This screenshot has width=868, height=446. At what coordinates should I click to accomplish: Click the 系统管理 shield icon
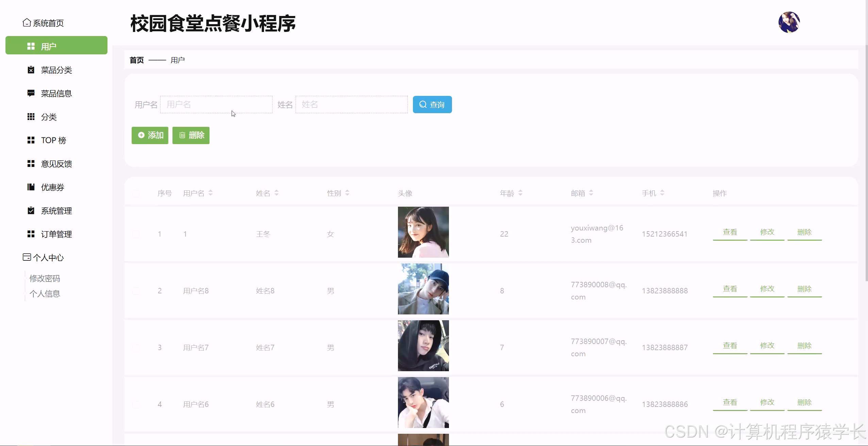(x=31, y=210)
